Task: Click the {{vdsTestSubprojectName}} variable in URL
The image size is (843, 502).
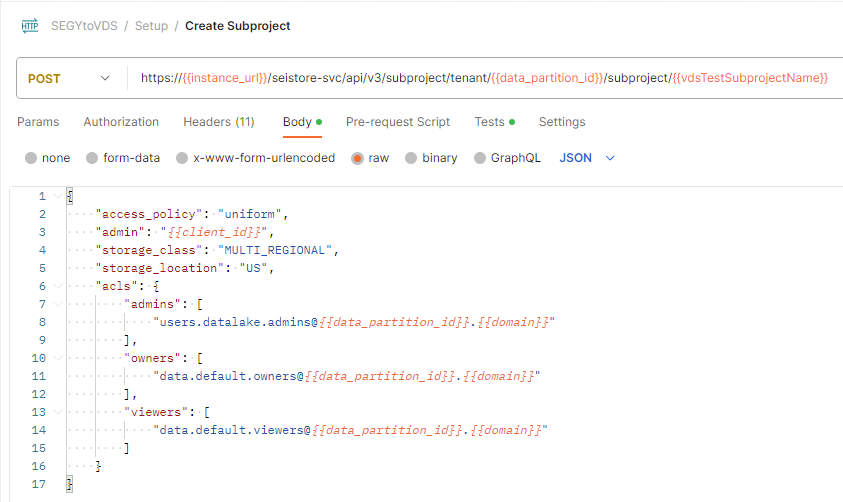Action: [x=751, y=78]
